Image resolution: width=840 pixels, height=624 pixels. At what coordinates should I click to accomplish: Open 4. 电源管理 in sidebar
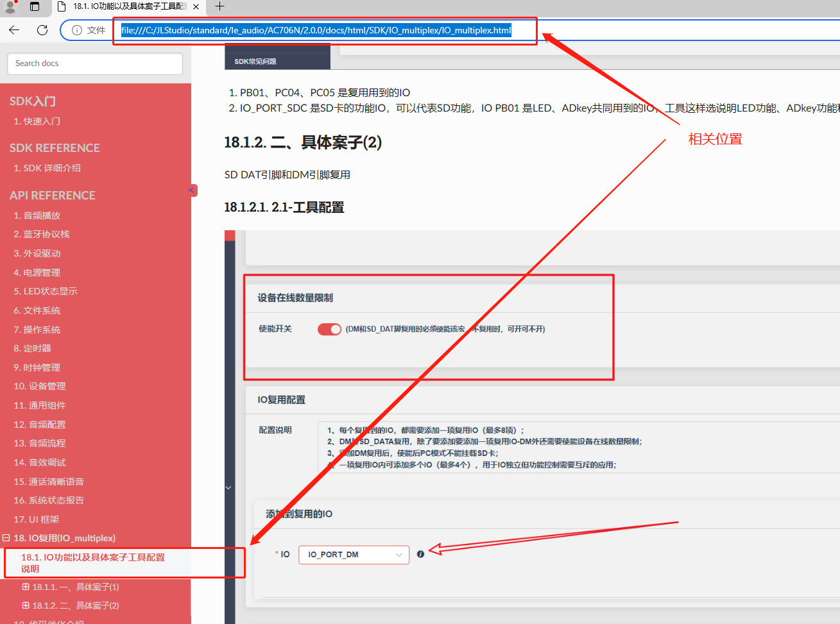tap(37, 273)
